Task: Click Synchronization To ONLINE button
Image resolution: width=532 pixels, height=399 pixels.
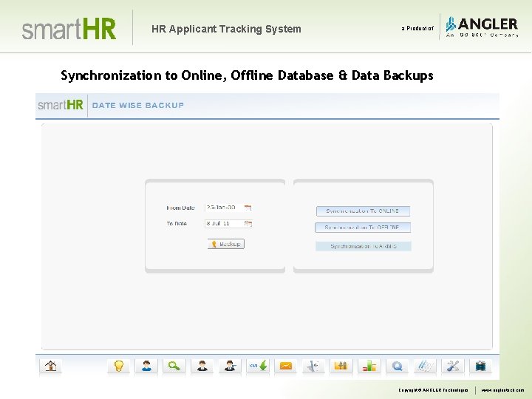Action: [363, 211]
